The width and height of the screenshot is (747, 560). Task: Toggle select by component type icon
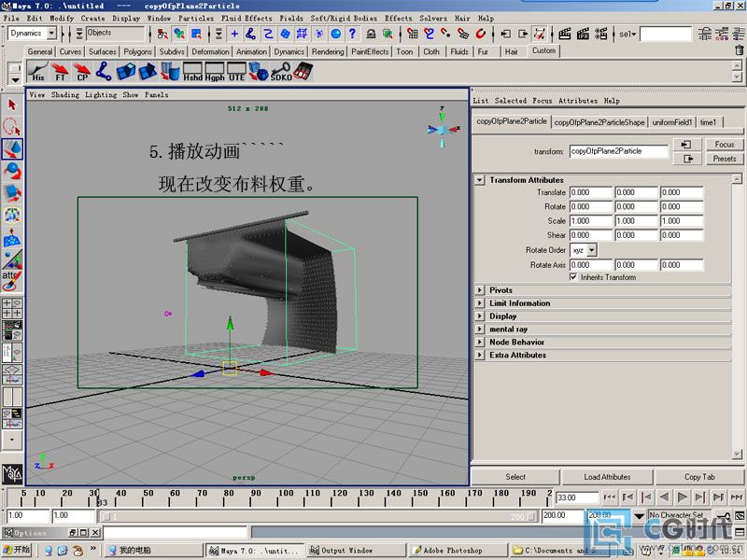196,34
